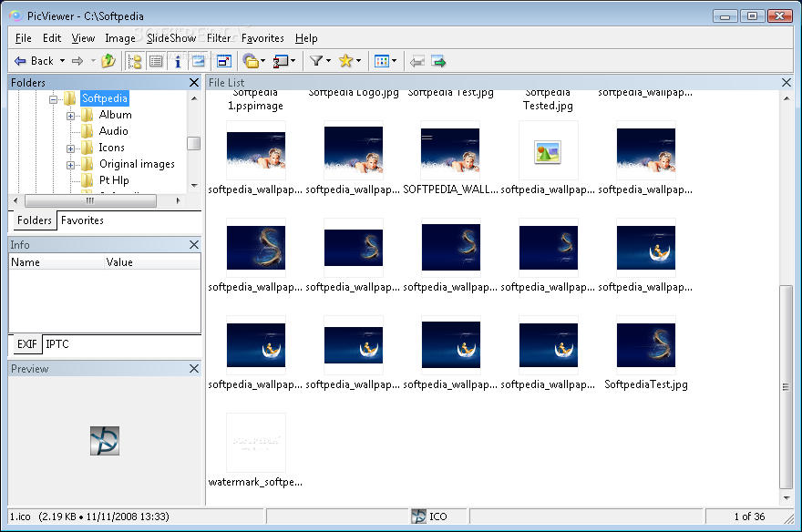Select the generic picture placeholder thumbnail

pos(548,152)
